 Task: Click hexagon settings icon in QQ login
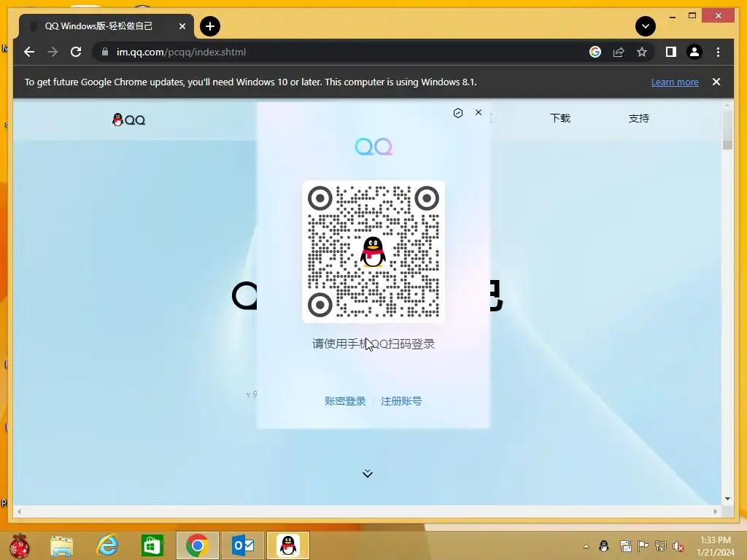coord(458,113)
